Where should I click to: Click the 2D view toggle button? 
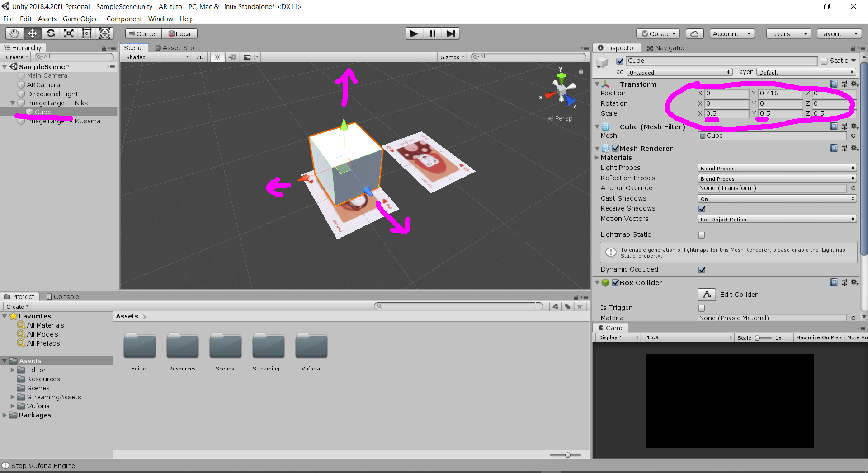(200, 57)
